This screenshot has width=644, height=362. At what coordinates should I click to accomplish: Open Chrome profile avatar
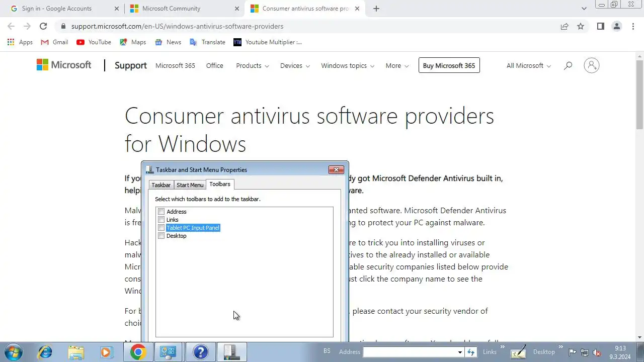point(616,26)
